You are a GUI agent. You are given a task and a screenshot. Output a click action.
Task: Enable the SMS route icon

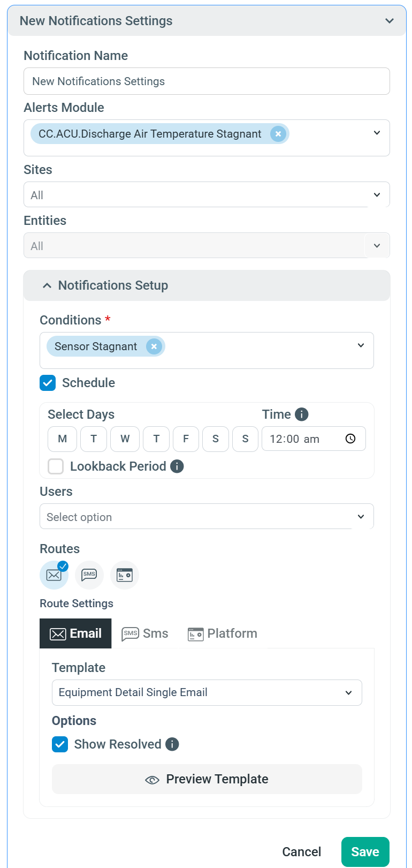point(89,575)
